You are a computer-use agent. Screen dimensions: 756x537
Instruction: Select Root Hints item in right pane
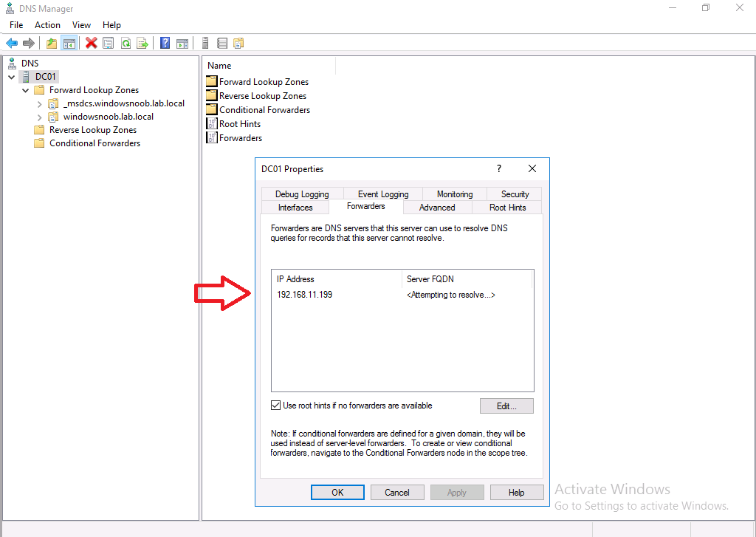(x=240, y=124)
